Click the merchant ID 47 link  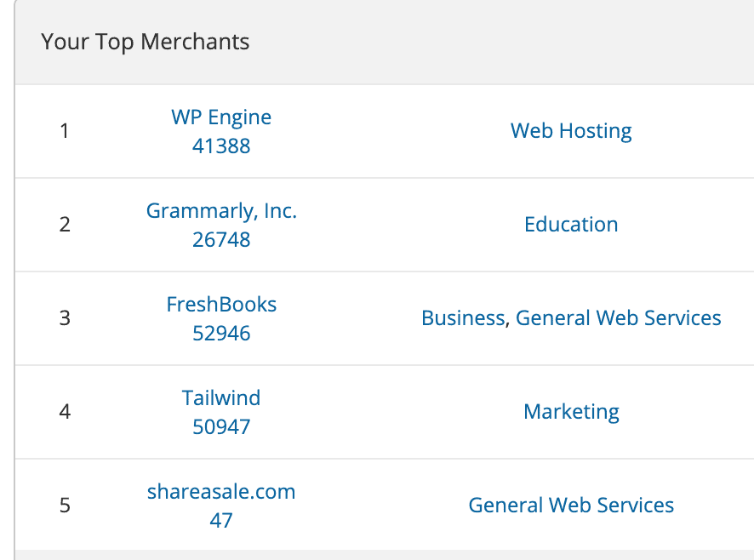click(221, 520)
